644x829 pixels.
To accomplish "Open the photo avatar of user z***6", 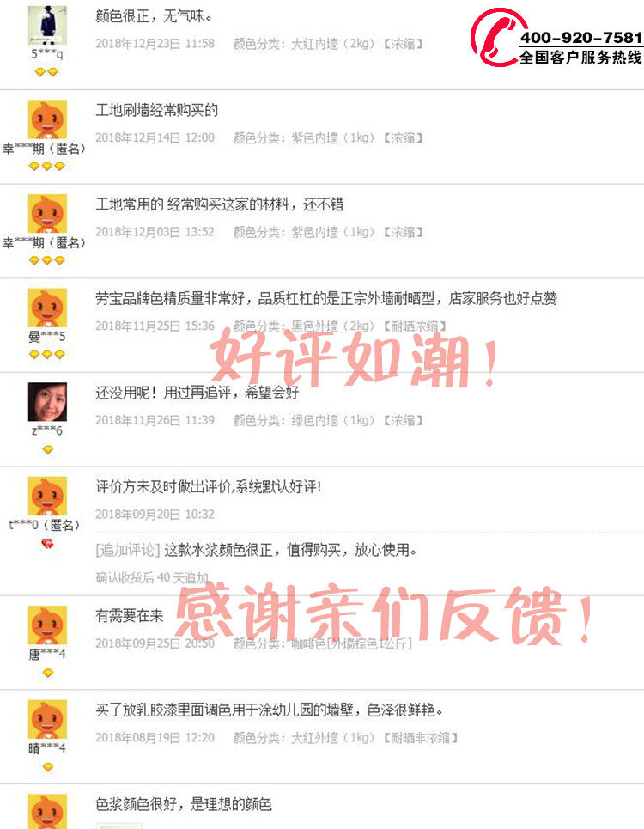I will tap(47, 402).
